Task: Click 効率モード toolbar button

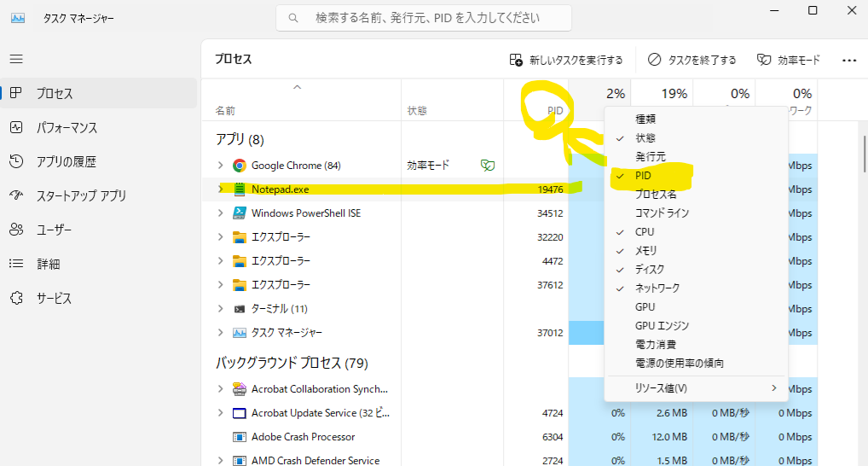Action: click(789, 60)
